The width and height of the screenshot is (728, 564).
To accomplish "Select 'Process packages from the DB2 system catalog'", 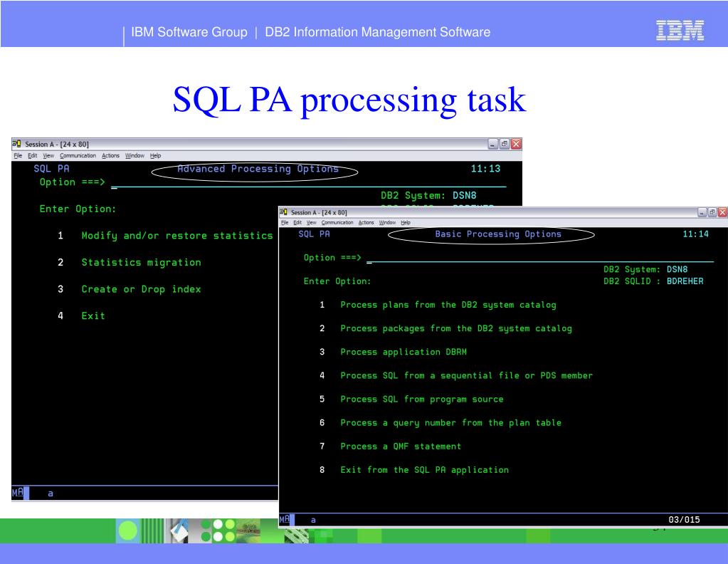I will (x=456, y=328).
